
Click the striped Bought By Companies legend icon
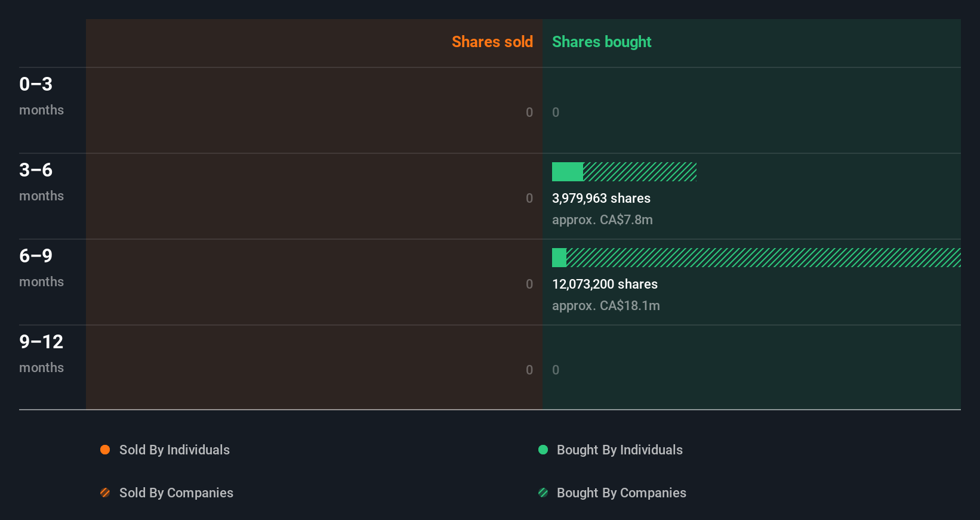[543, 493]
